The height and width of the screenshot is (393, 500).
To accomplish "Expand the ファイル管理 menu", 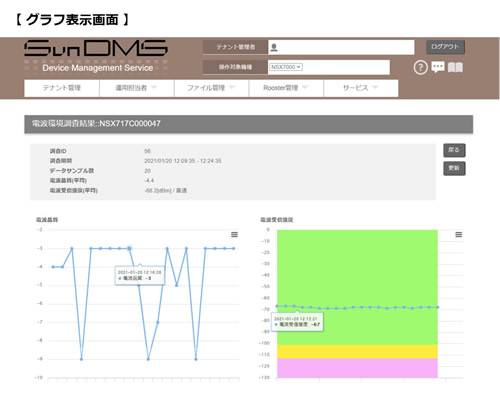I will click(211, 88).
